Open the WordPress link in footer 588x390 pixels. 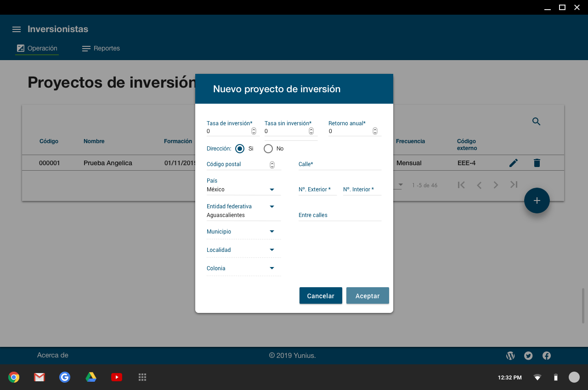coord(510,356)
